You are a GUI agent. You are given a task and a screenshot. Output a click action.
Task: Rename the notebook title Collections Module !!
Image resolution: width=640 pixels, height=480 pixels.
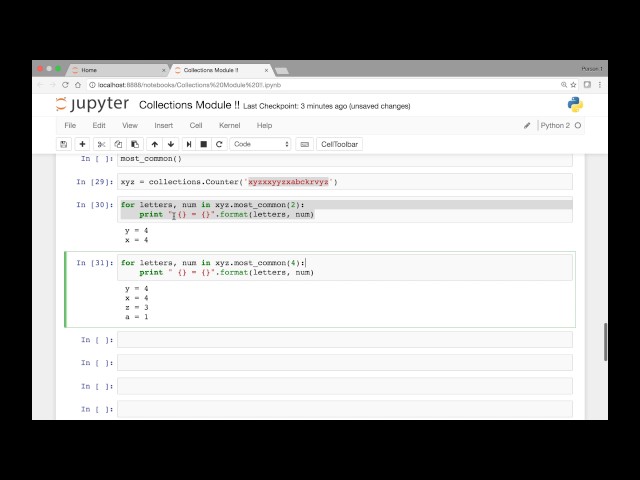189,105
